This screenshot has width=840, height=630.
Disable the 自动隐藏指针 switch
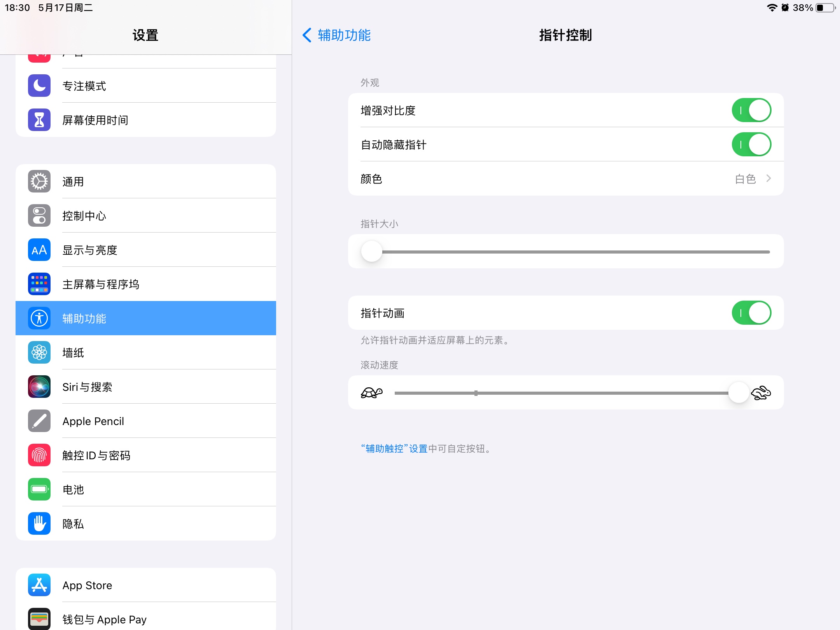click(751, 145)
